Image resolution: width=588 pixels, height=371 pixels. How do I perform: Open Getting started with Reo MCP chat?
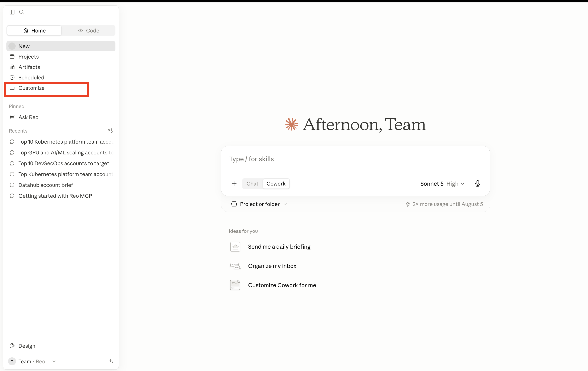coord(61,196)
